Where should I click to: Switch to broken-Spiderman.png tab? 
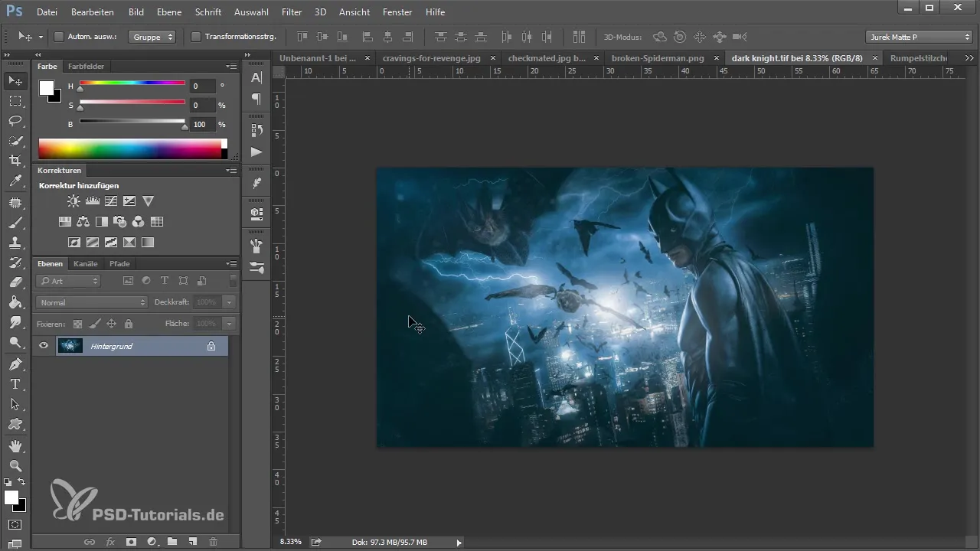pyautogui.click(x=659, y=58)
